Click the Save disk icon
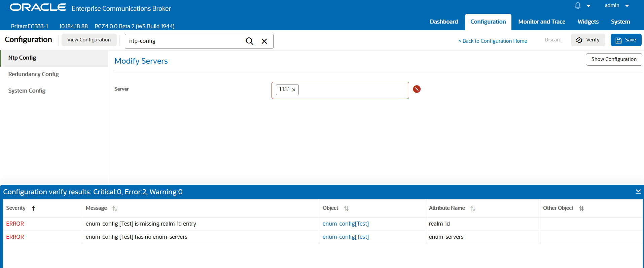Screen dimensions: 644x268 (618, 40)
